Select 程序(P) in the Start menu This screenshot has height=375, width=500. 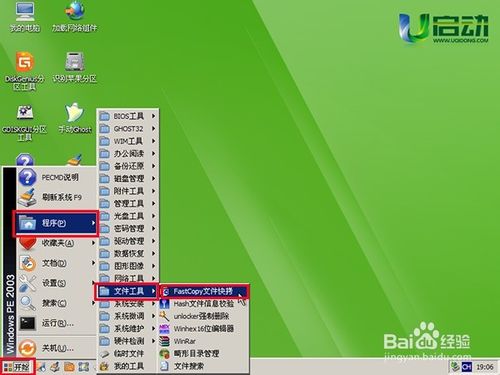(x=56, y=223)
